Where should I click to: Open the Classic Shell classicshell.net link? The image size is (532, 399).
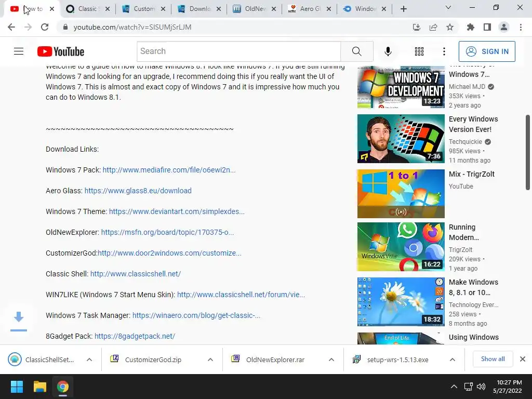136,274
